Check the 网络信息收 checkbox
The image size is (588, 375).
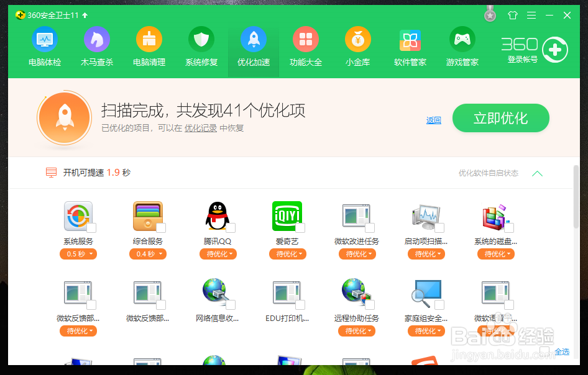231,305
